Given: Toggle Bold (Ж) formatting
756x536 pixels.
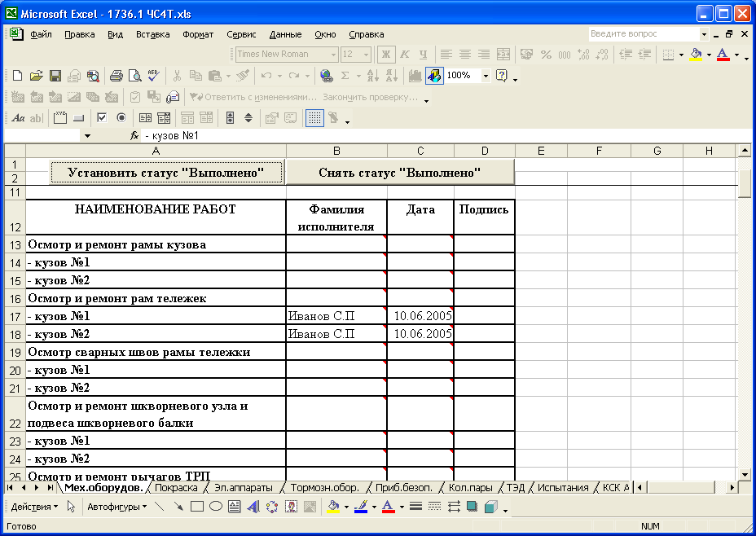Looking at the screenshot, I should (385, 55).
